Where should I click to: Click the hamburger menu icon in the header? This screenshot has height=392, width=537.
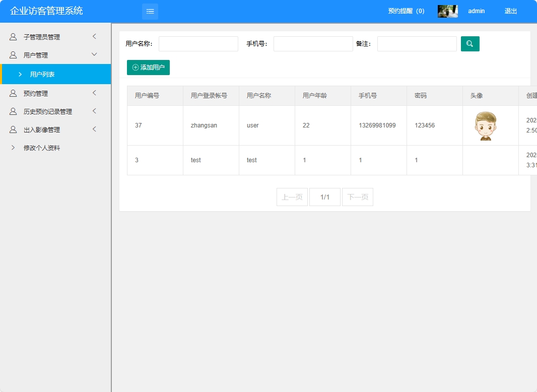(x=150, y=11)
